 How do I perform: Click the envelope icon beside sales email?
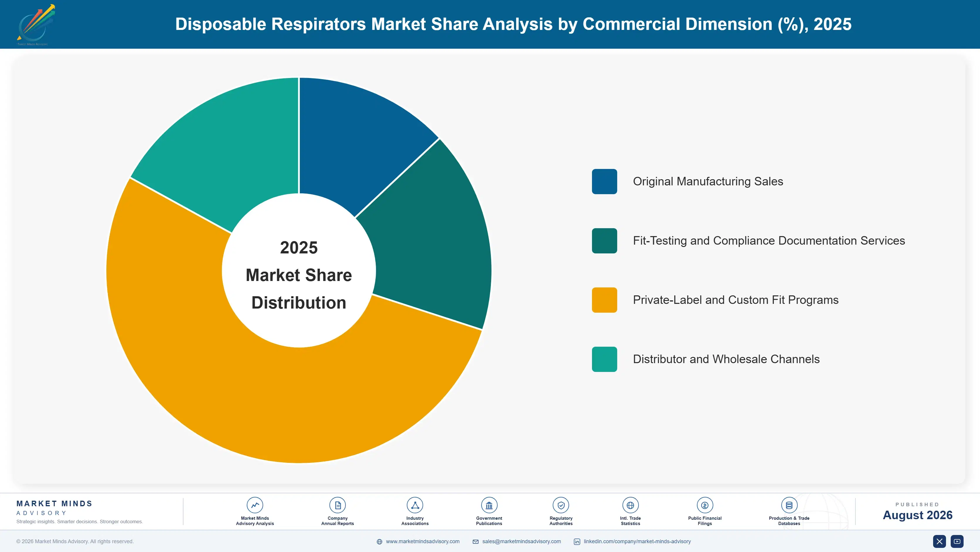click(476, 542)
